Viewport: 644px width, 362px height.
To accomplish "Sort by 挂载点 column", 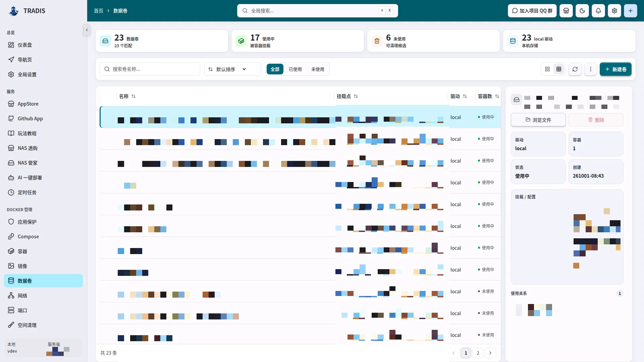I will coord(347,96).
